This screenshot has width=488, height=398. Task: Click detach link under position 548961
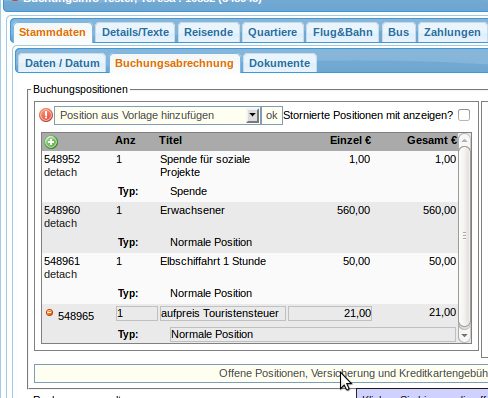click(61, 274)
